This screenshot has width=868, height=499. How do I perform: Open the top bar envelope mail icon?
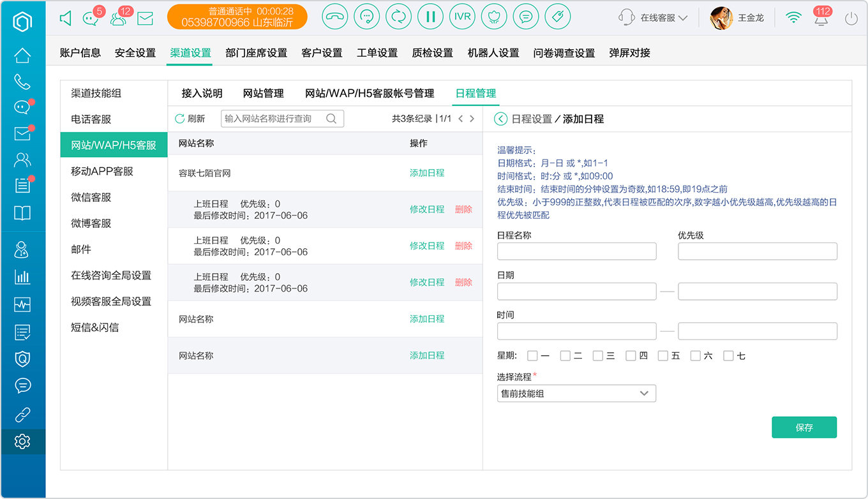coord(146,19)
